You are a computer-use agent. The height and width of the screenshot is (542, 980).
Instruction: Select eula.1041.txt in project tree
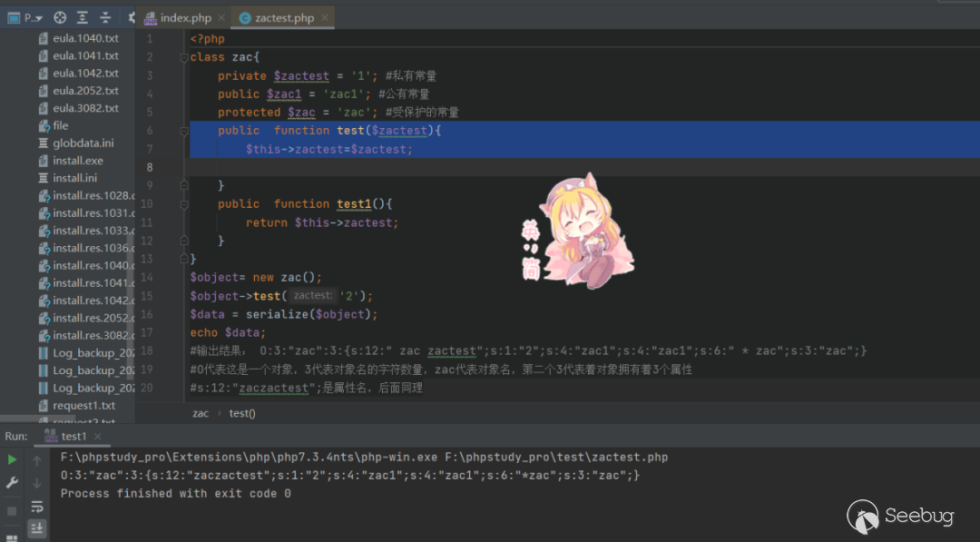click(x=85, y=55)
